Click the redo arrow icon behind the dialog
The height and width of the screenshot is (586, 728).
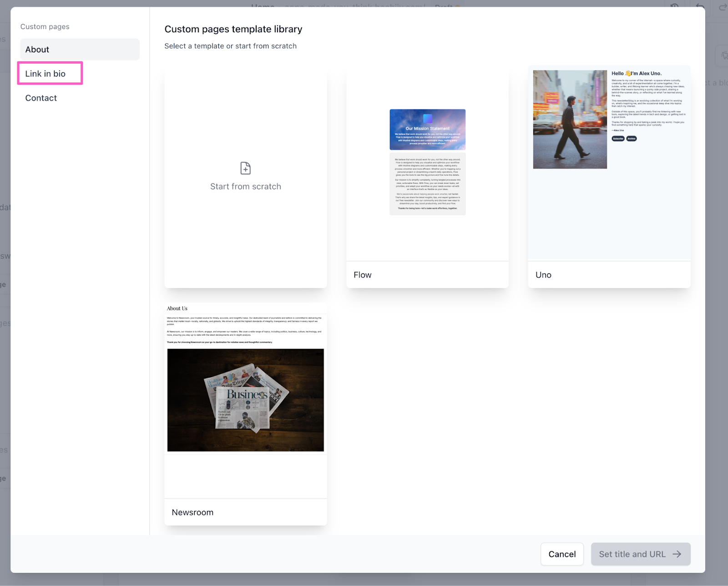(723, 7)
